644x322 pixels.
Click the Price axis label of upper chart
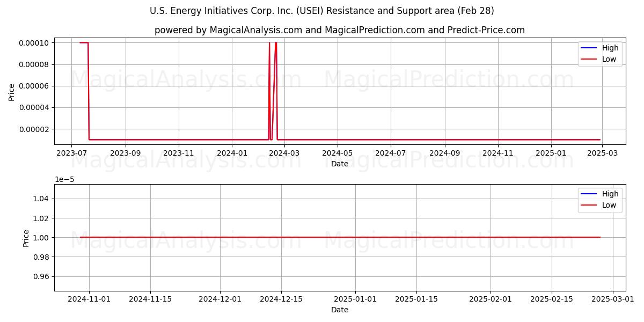(x=12, y=91)
